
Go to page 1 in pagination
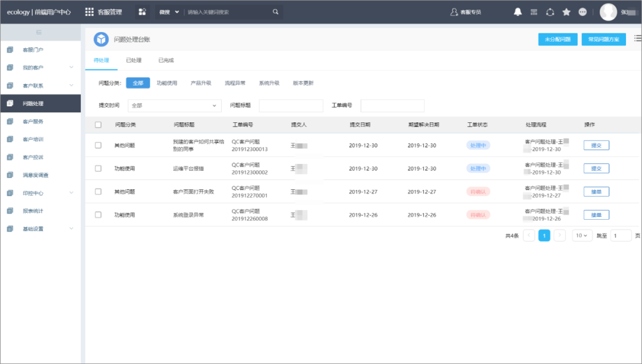coord(544,236)
